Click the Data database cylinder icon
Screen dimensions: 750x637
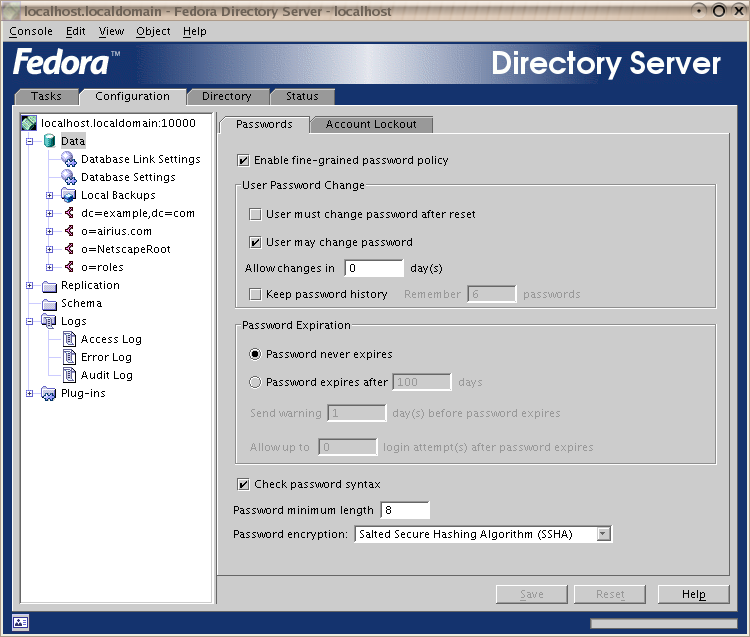[x=49, y=141]
